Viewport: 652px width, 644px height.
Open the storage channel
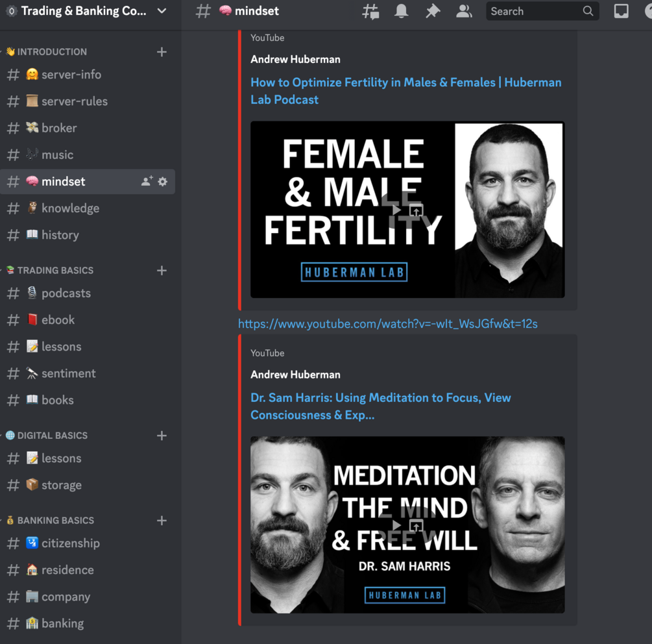(88, 485)
